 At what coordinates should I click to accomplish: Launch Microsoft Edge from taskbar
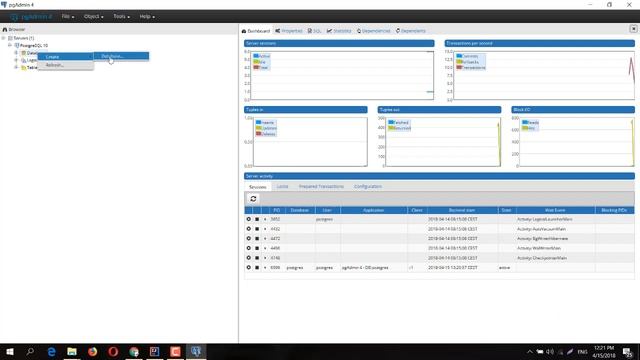[51, 351]
